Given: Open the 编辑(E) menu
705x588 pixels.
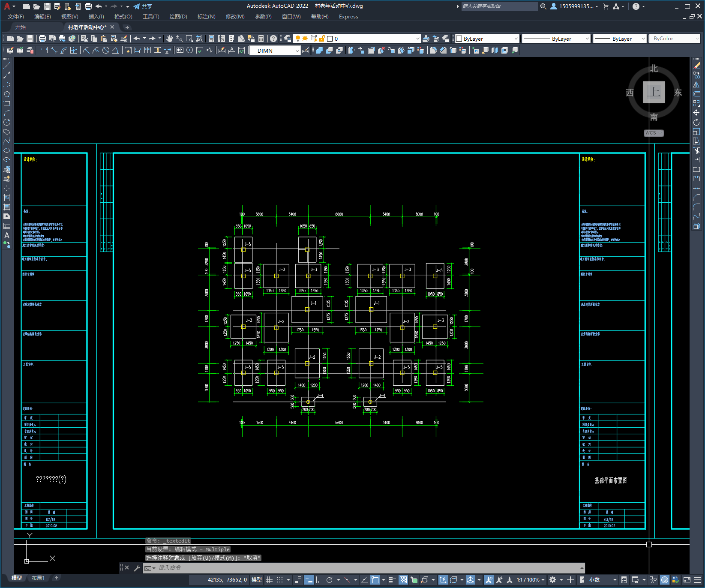Looking at the screenshot, I should pos(42,17).
